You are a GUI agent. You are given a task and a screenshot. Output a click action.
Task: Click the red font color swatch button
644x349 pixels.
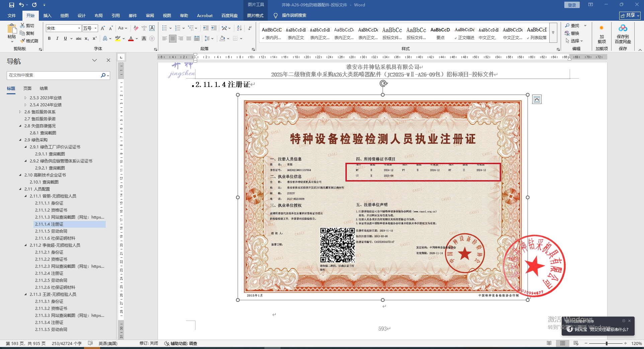[x=131, y=38]
